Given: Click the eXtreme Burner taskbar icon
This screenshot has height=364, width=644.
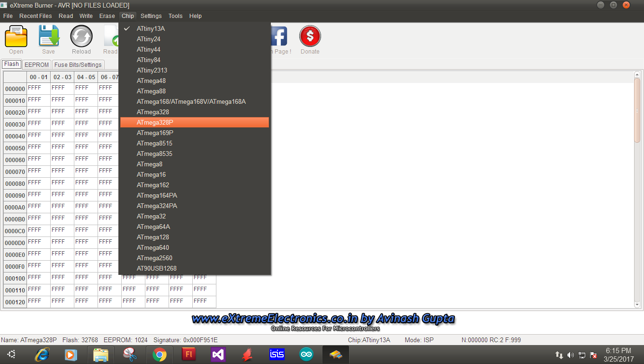Looking at the screenshot, I should 336,355.
